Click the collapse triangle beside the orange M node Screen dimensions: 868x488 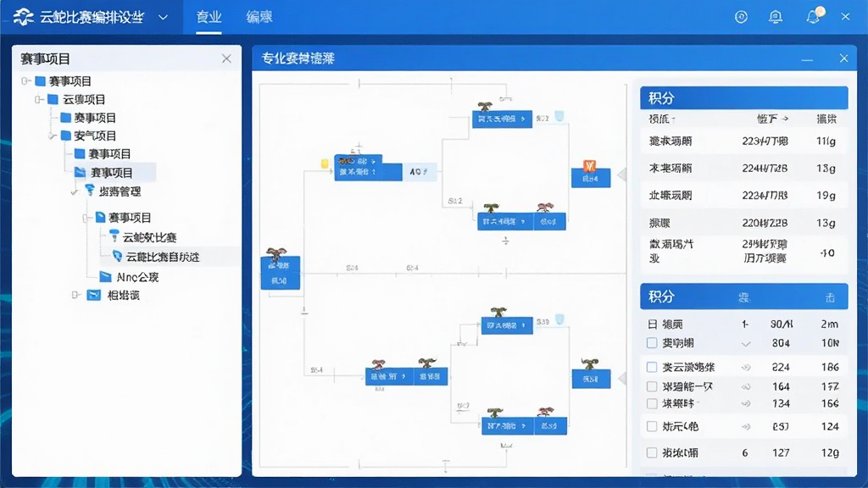coord(621,175)
